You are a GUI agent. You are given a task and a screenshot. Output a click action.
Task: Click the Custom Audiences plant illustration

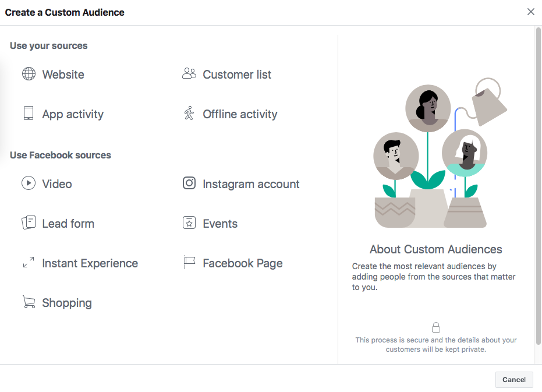click(440, 153)
